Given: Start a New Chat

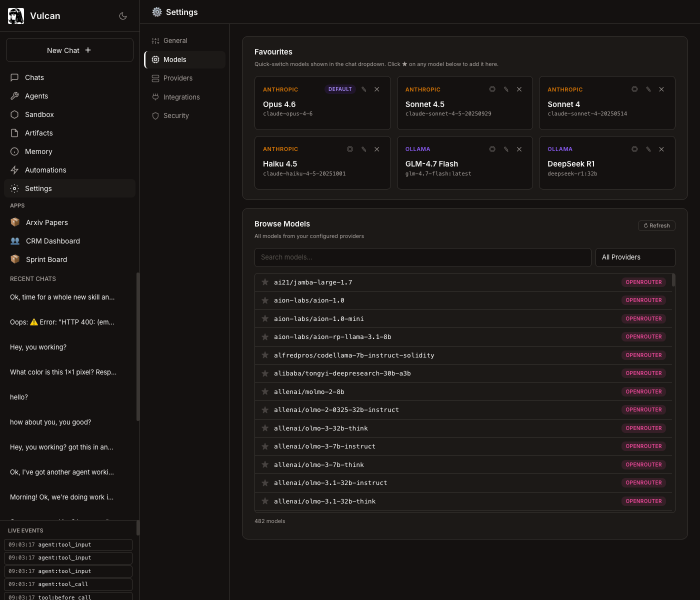Looking at the screenshot, I should tap(69, 50).
